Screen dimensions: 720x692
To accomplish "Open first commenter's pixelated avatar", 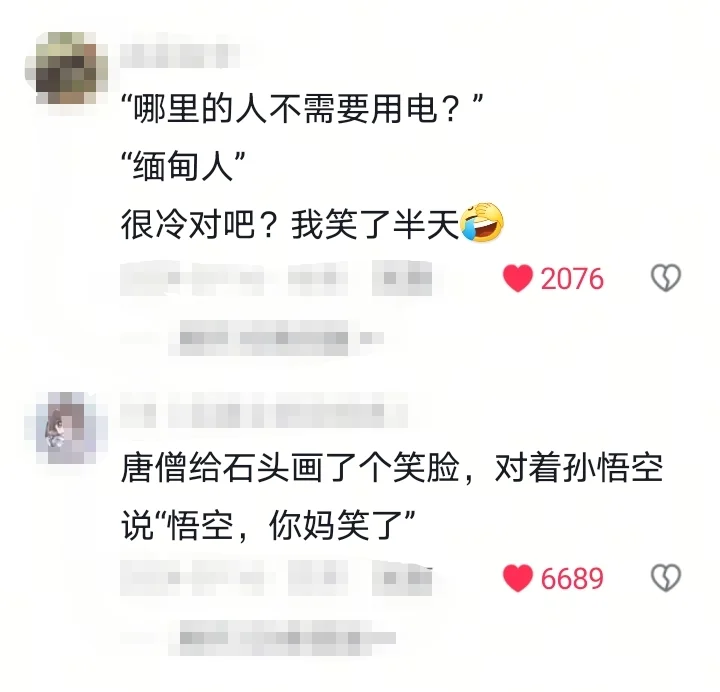I will tap(66, 68).
